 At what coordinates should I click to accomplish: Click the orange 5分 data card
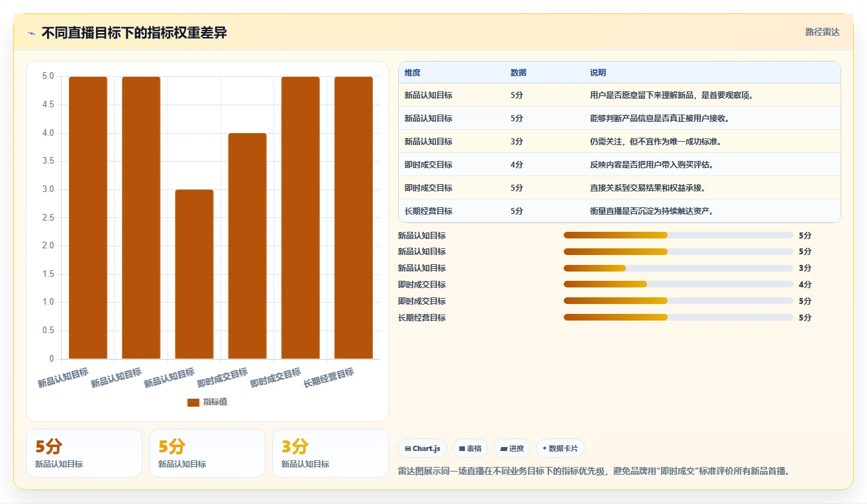[207, 453]
